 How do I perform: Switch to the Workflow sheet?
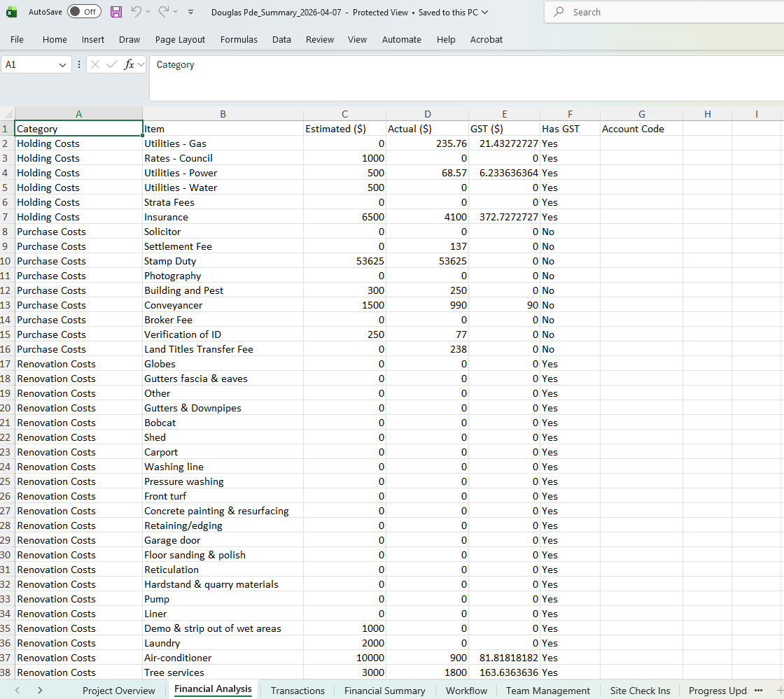click(466, 691)
